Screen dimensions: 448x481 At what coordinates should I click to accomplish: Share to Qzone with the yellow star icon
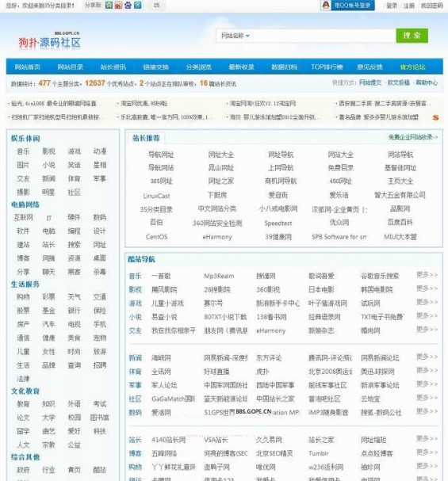click(109, 5)
